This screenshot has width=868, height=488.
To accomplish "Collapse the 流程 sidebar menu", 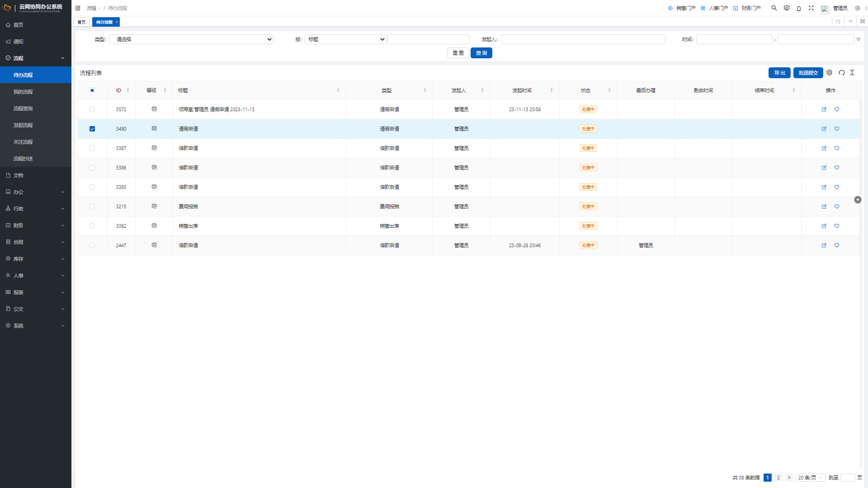I will (x=36, y=58).
